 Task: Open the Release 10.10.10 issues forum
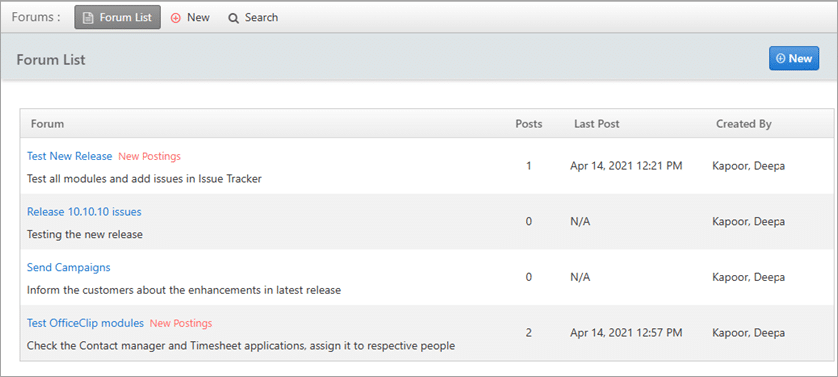[x=84, y=212]
